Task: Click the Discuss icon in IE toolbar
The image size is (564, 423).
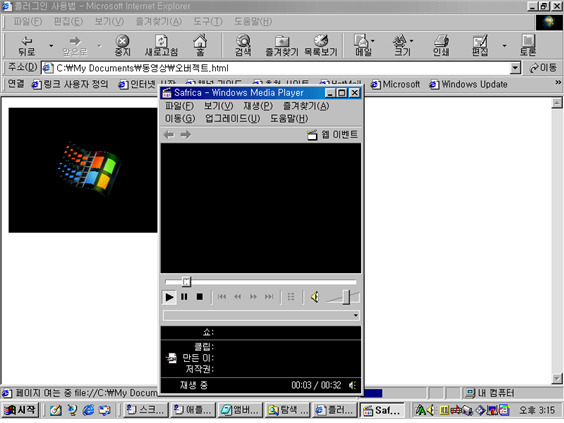Action: click(528, 45)
